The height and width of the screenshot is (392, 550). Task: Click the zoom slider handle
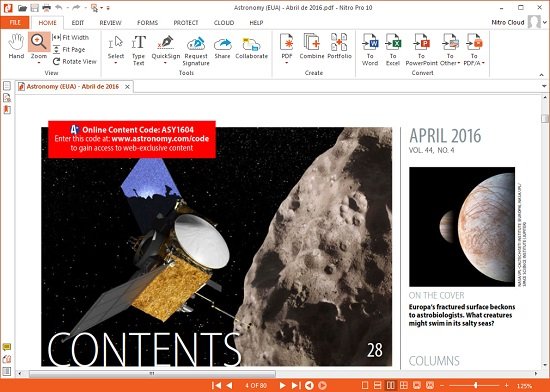tap(476, 385)
